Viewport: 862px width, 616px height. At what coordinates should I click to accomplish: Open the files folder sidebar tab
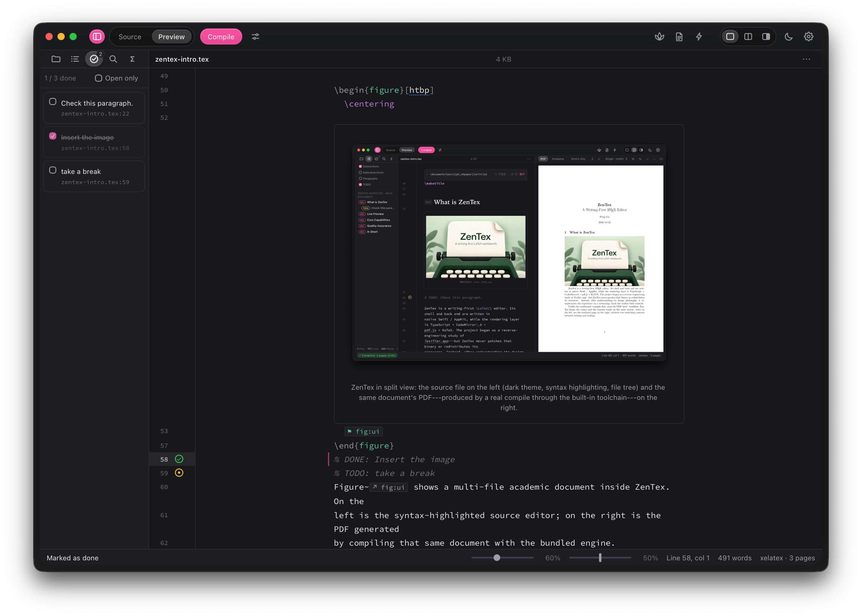[x=56, y=59]
